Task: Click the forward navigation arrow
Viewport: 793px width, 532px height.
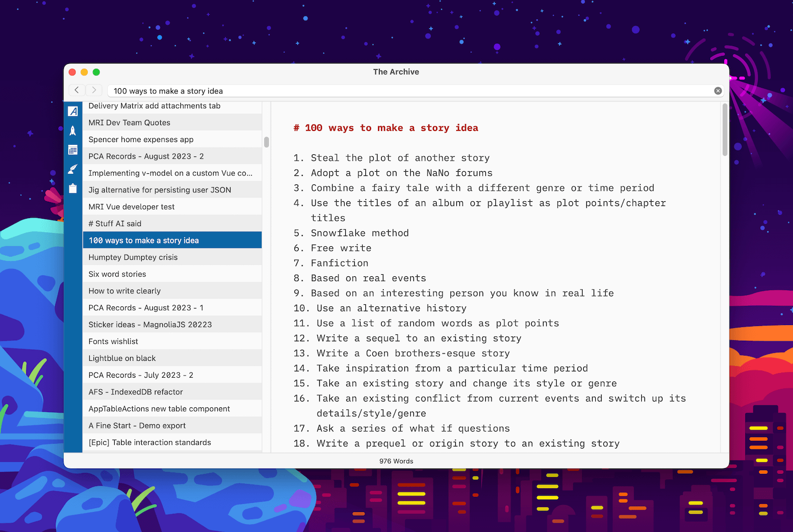Action: [x=94, y=90]
